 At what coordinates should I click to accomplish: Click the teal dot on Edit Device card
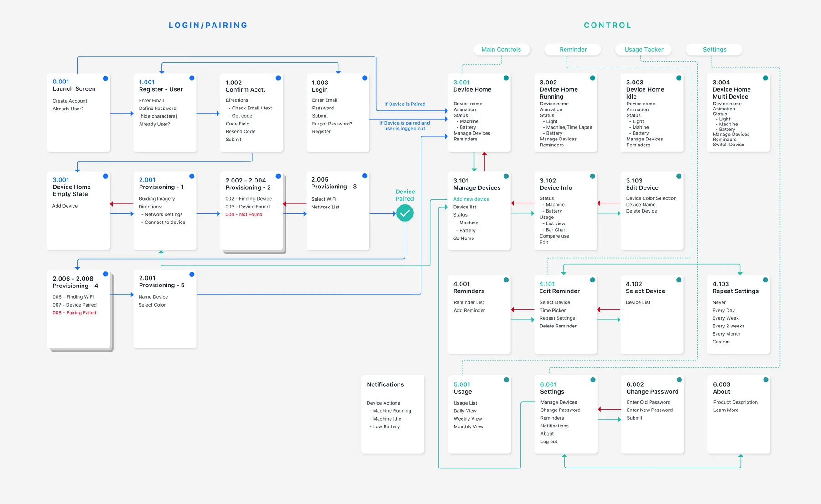pos(679,176)
